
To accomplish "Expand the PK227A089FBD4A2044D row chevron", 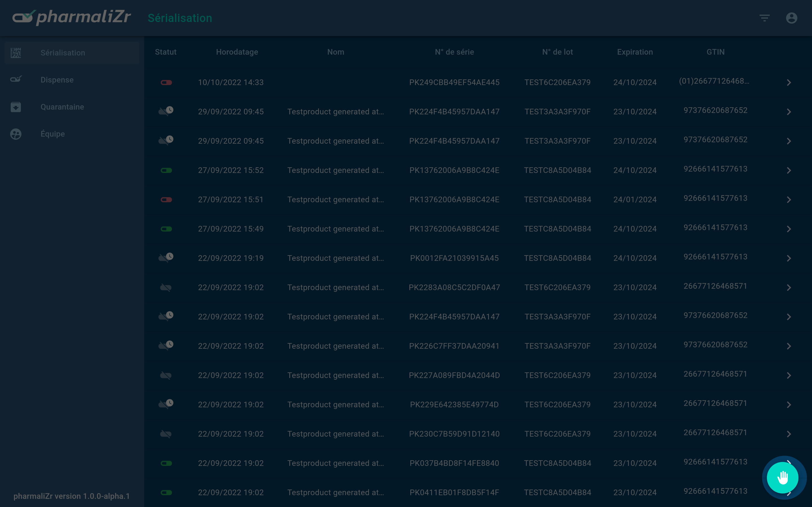I will (x=789, y=375).
